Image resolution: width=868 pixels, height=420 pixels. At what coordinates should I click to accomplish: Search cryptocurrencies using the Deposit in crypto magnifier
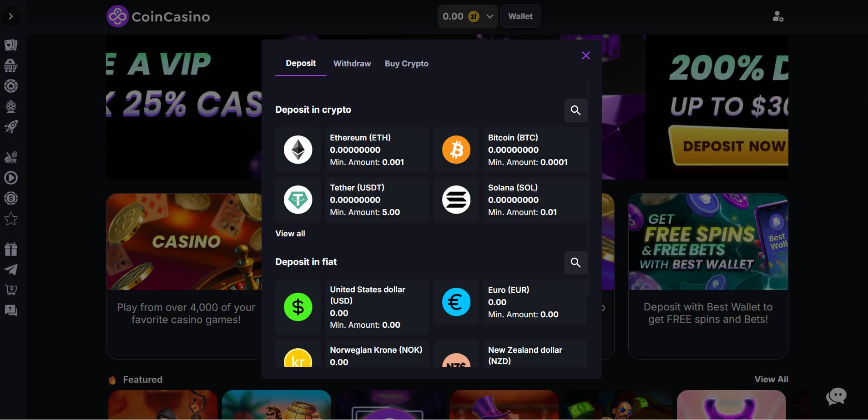coord(575,110)
